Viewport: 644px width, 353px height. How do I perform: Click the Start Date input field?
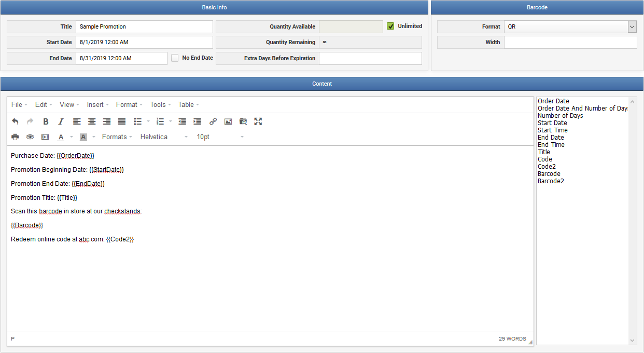tap(144, 43)
